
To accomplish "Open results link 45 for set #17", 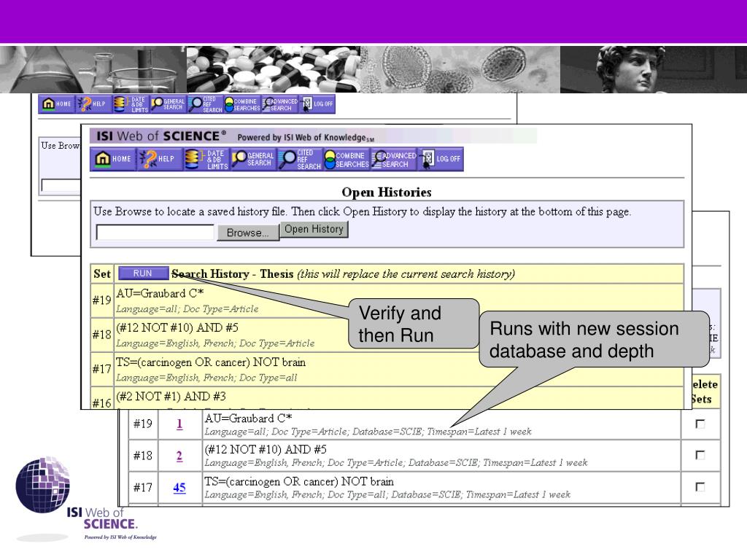I will click(x=179, y=488).
